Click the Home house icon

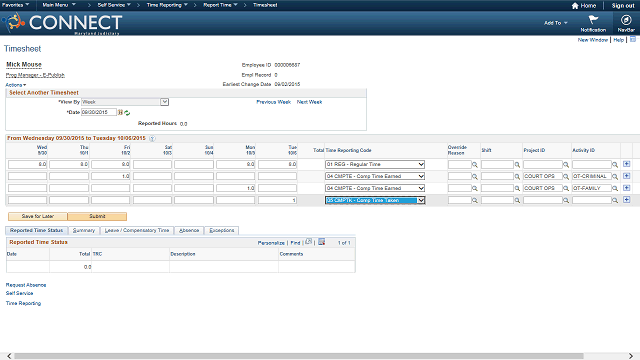(575, 6)
